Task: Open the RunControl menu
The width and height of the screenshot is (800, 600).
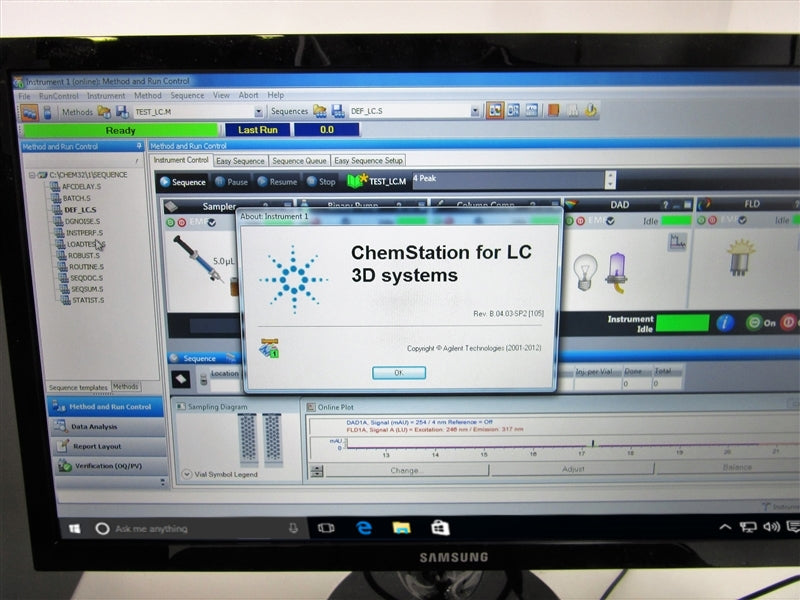Action: coord(59,96)
